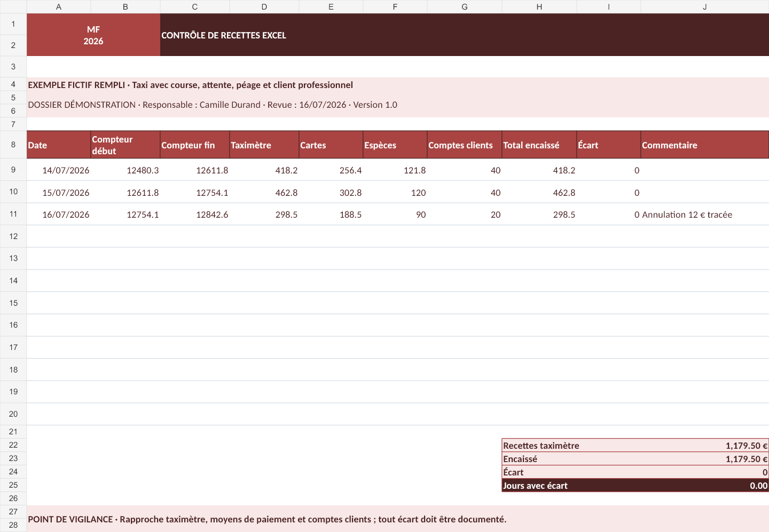Select the DOSSIER DÉMONSTRATION info line
Image resolution: width=769 pixels, height=532 pixels.
(398, 105)
